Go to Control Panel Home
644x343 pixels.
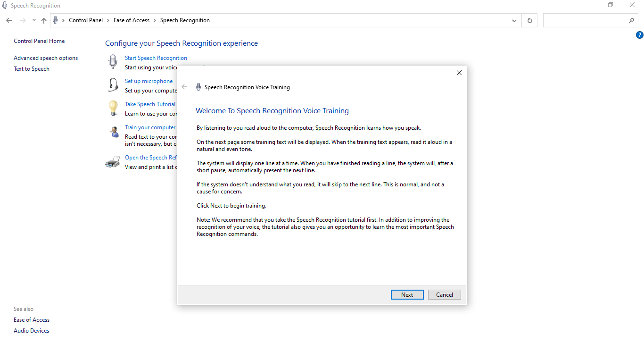pos(39,41)
